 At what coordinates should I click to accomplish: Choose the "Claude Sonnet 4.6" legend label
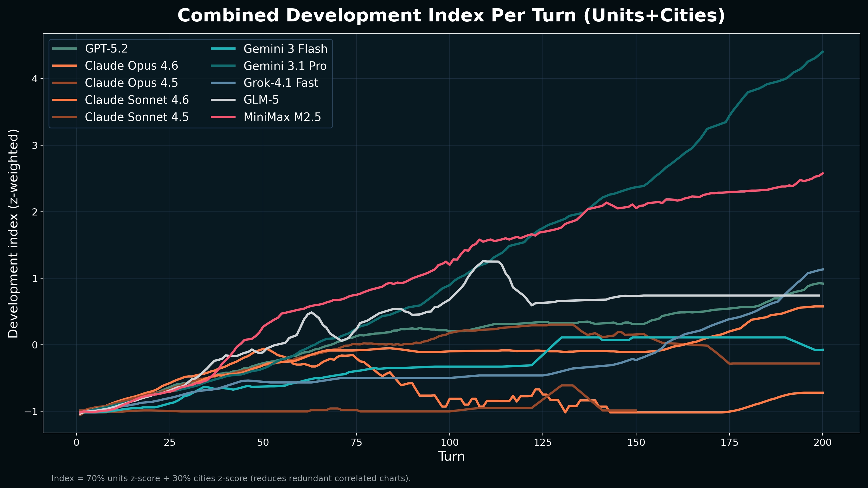click(x=137, y=100)
